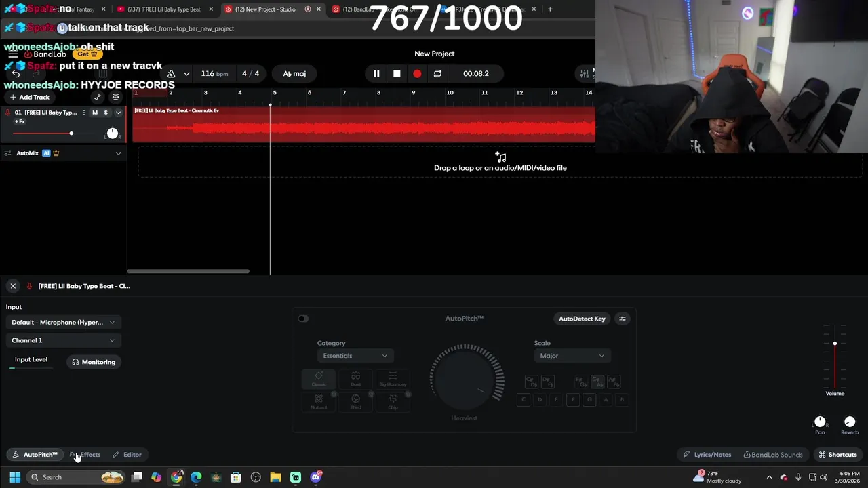Click the channel Pan knob

[x=820, y=422]
